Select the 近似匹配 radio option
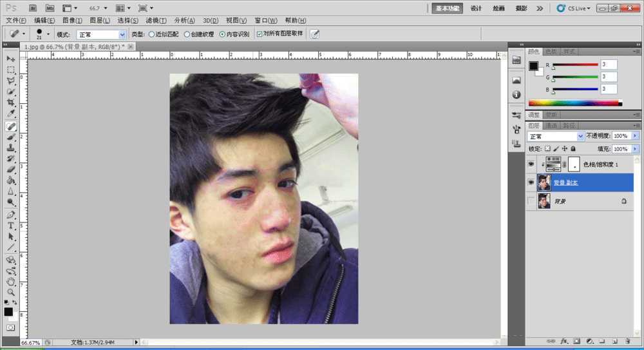 coord(152,34)
